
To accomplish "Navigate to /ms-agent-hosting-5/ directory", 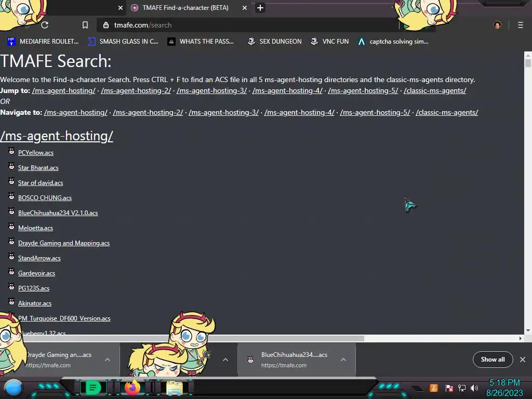I will [375, 112].
